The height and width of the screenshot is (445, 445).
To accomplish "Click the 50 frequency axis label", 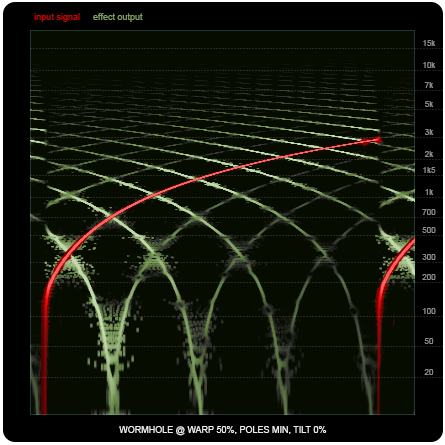I will [429, 341].
